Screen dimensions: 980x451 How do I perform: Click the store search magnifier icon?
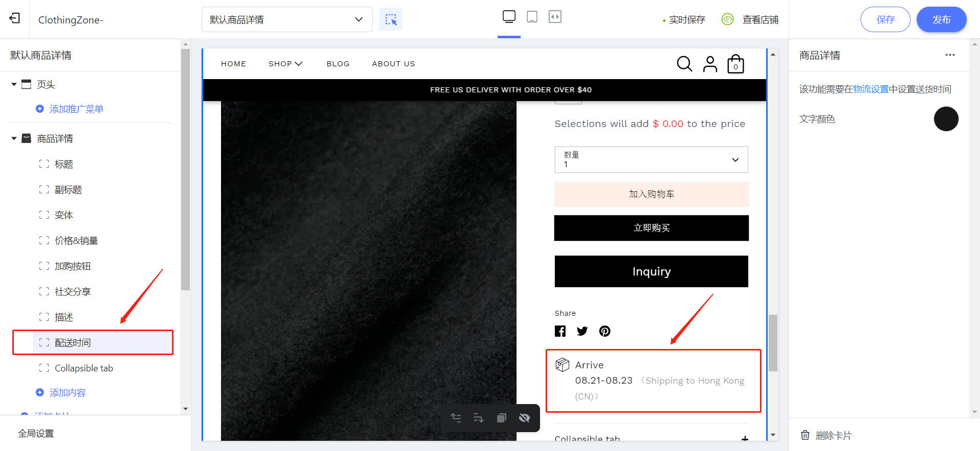[x=684, y=64]
